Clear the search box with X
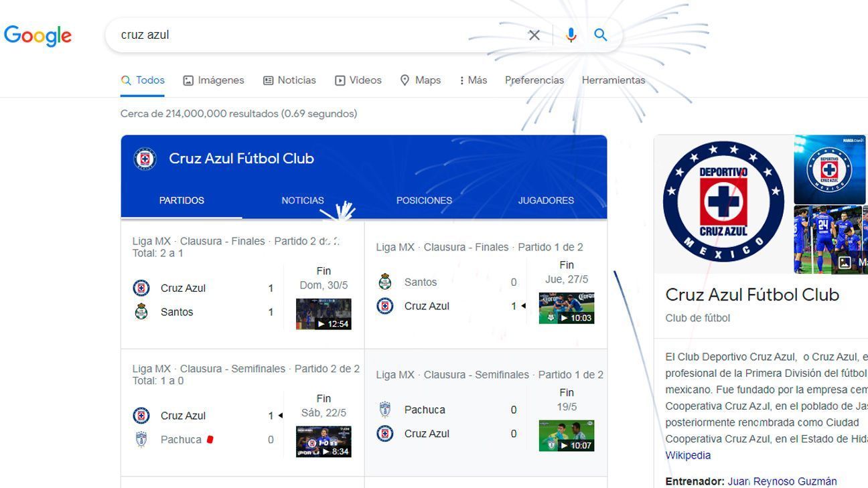The width and height of the screenshot is (868, 488). (x=534, y=35)
